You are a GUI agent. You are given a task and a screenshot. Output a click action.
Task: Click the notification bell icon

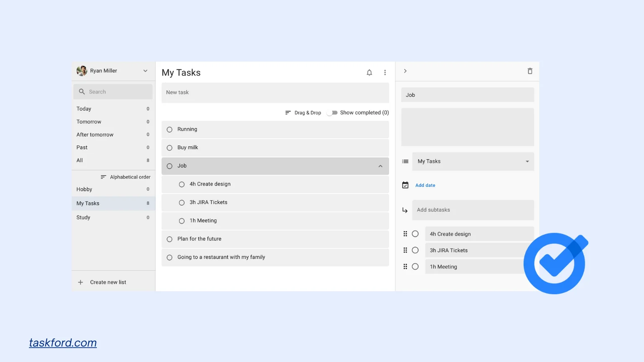[369, 73]
